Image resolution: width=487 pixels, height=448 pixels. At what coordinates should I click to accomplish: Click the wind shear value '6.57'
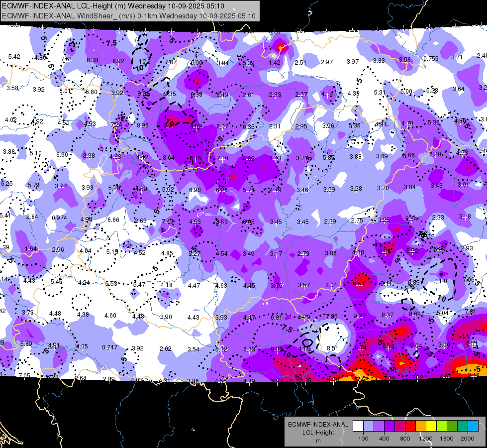[x=359, y=284]
